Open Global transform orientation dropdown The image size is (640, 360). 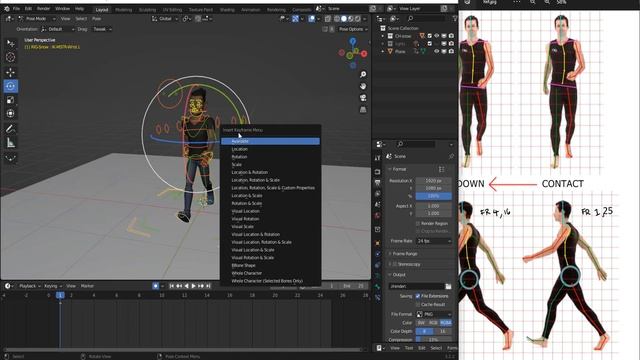pos(165,19)
